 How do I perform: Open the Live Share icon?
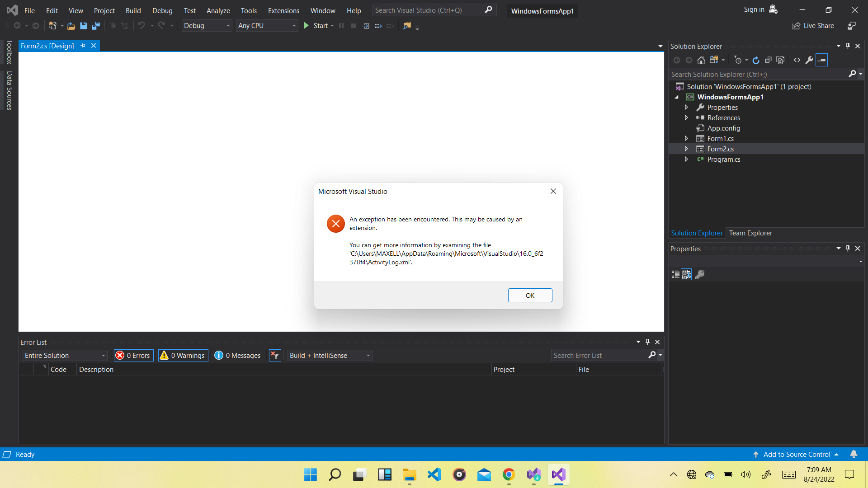pos(796,26)
